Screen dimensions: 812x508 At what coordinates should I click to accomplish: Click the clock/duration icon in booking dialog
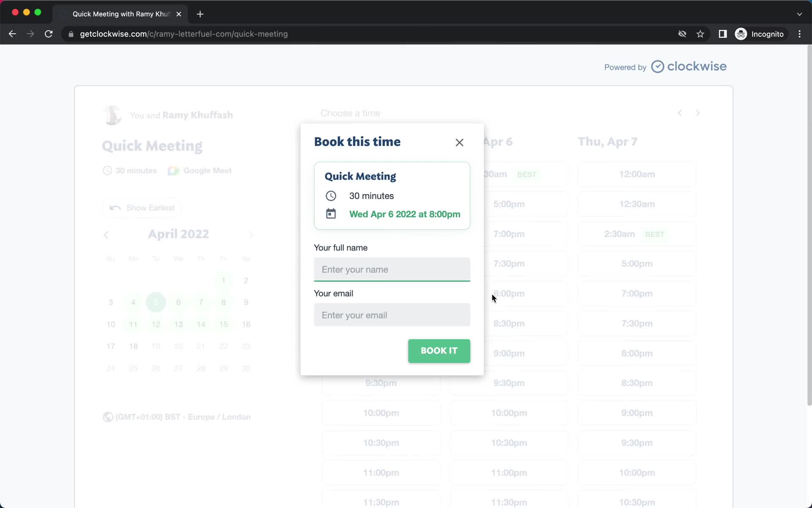coord(330,196)
